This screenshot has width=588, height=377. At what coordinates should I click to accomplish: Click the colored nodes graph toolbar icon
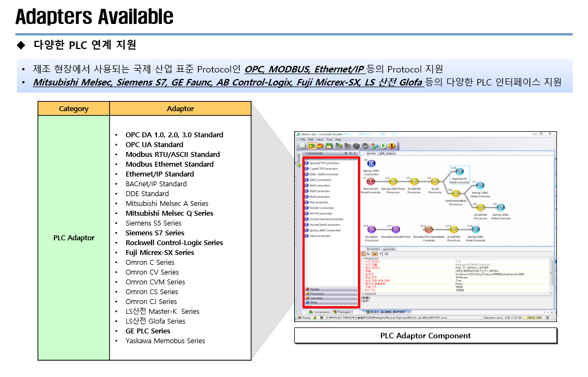tap(374, 146)
